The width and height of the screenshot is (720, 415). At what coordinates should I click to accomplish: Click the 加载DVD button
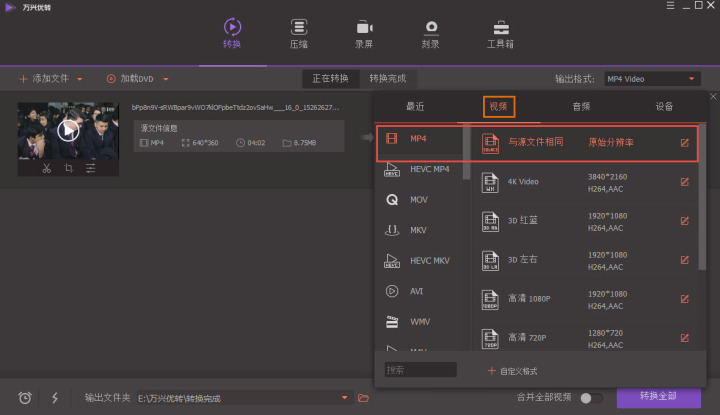[x=130, y=79]
